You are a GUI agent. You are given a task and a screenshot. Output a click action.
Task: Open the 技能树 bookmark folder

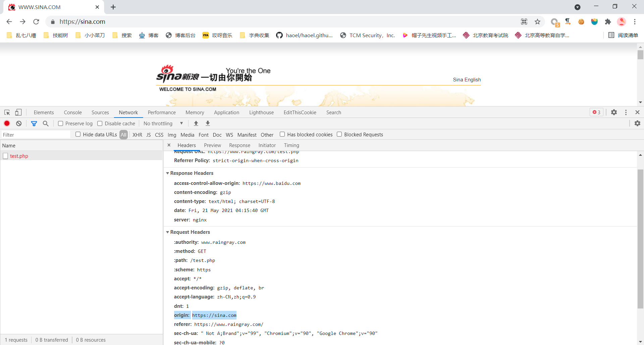point(56,35)
